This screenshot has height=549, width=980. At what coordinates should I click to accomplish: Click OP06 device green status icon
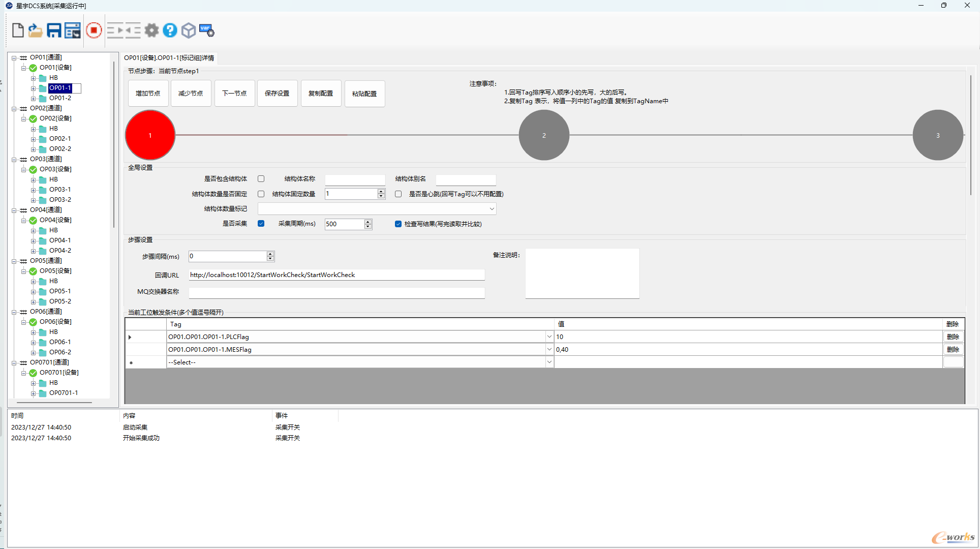33,322
